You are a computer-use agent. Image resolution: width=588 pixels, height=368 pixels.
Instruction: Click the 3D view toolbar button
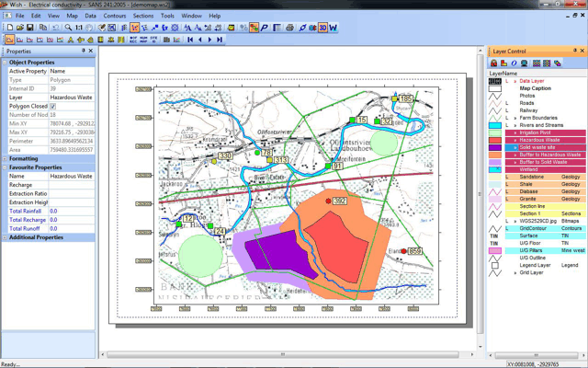(322, 29)
